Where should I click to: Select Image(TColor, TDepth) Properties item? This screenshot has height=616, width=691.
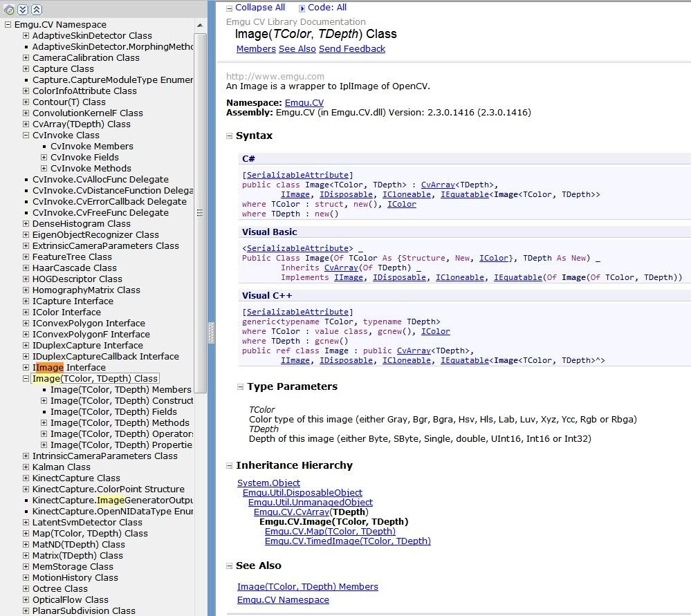[121, 445]
